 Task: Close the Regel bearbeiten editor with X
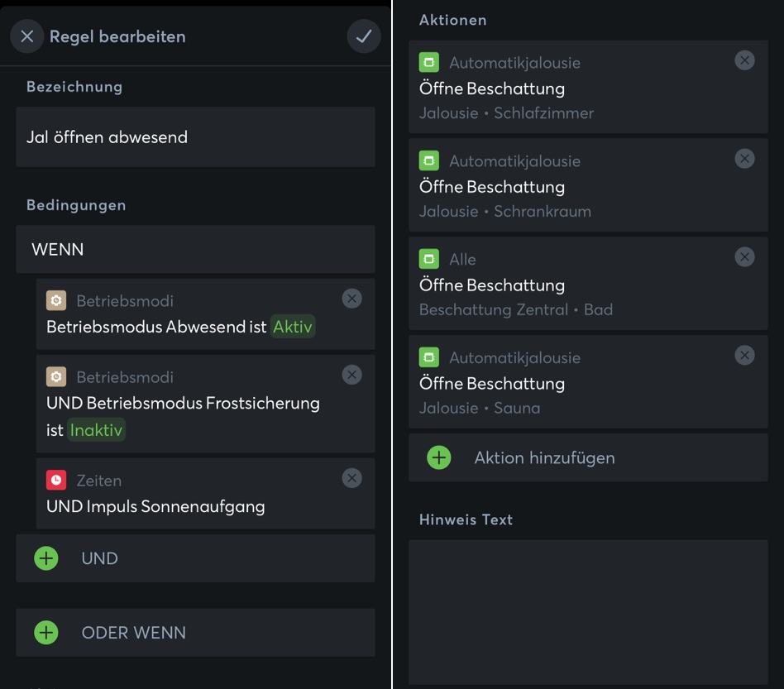27,36
